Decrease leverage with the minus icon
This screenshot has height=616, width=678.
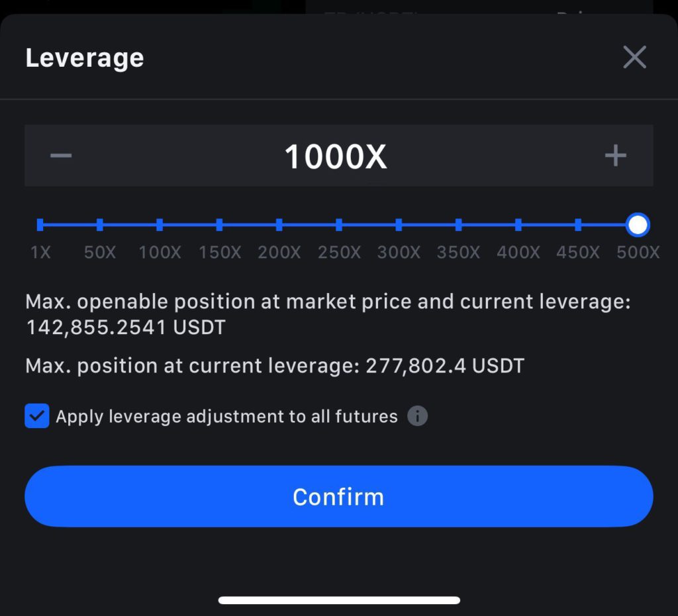tap(61, 155)
